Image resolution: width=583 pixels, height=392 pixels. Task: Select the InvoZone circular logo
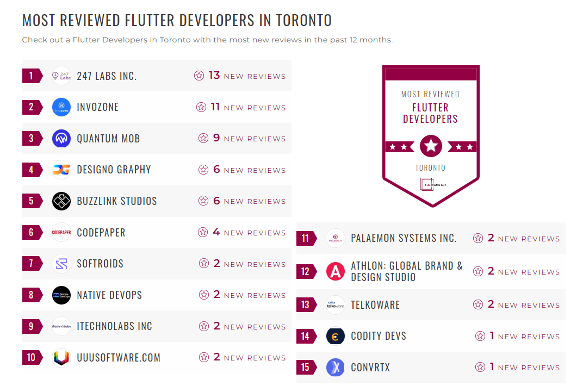(61, 107)
